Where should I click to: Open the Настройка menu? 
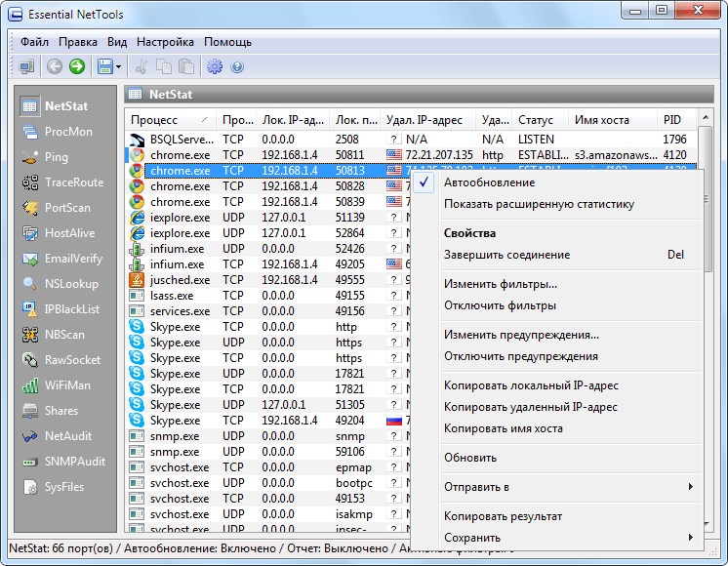coord(165,42)
